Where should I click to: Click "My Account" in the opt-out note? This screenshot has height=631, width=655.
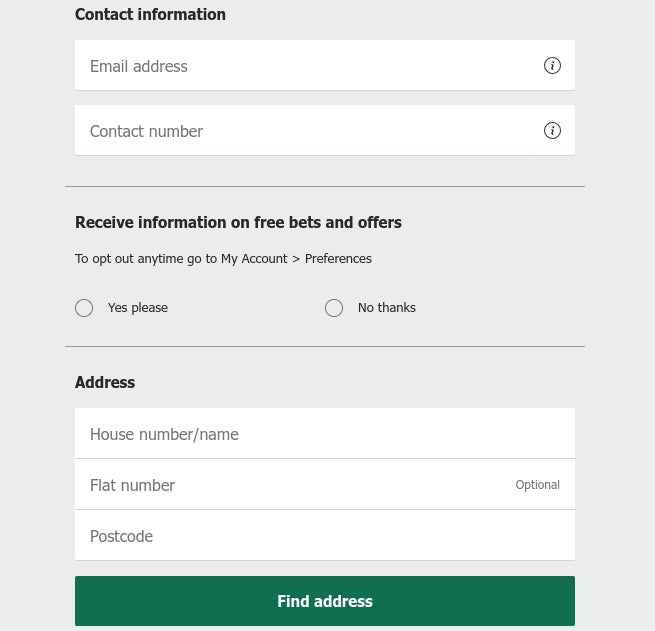point(254,259)
